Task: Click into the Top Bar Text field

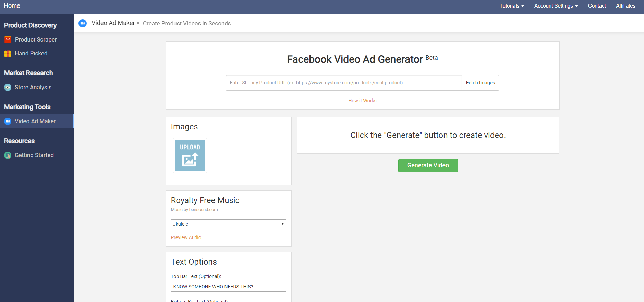Action: tap(228, 287)
